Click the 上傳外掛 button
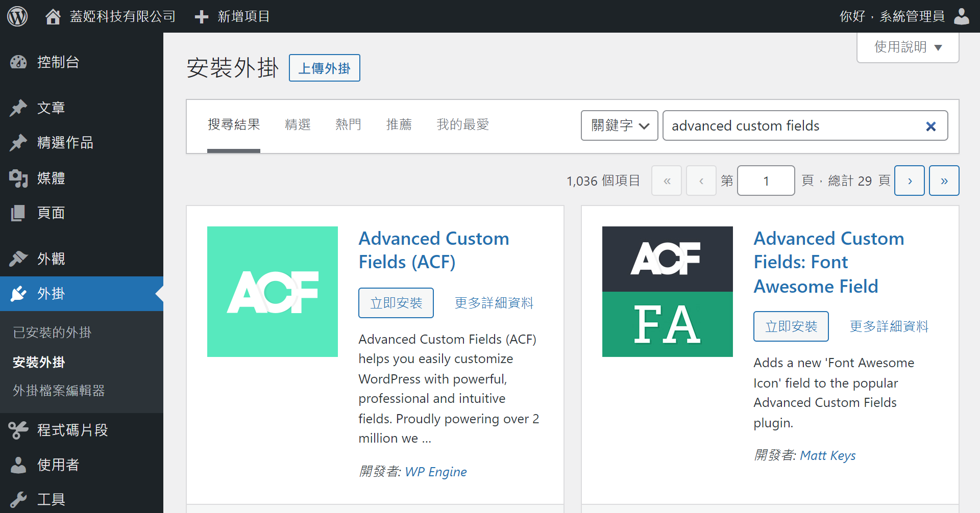980x513 pixels. point(325,68)
